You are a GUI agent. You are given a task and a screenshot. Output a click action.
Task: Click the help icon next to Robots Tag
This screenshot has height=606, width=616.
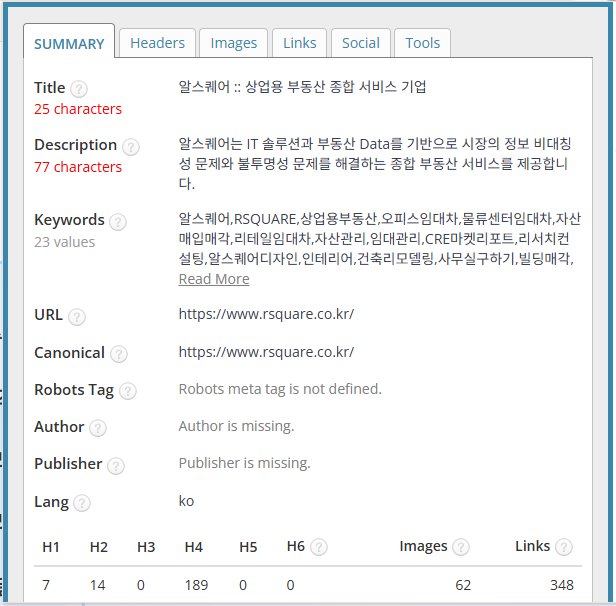click(x=128, y=391)
